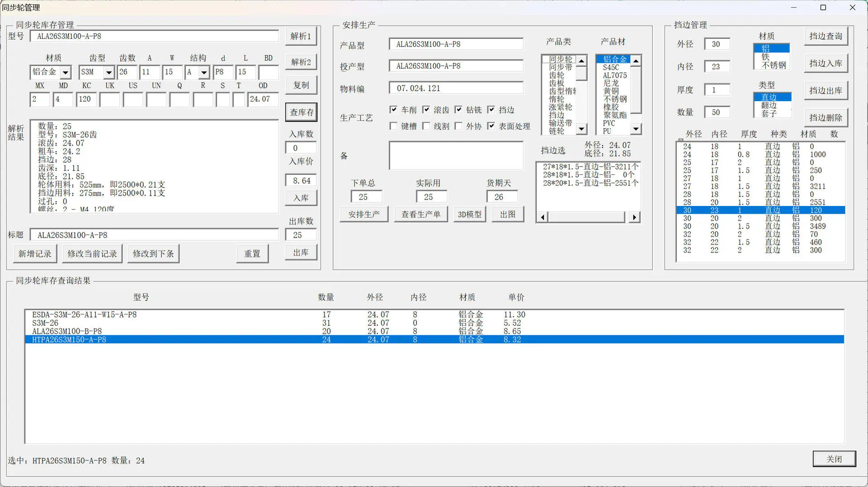The height and width of the screenshot is (487, 868).
Task: Click the 入库 button
Action: [x=301, y=198]
